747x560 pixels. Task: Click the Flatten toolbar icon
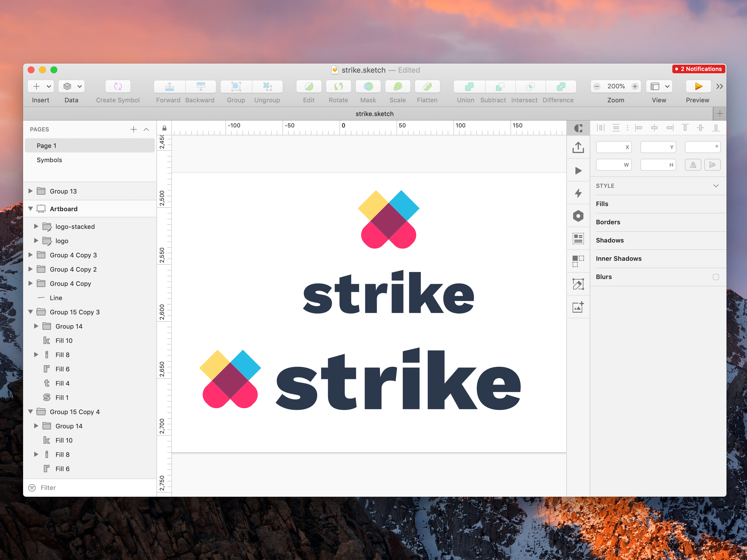pos(427,86)
